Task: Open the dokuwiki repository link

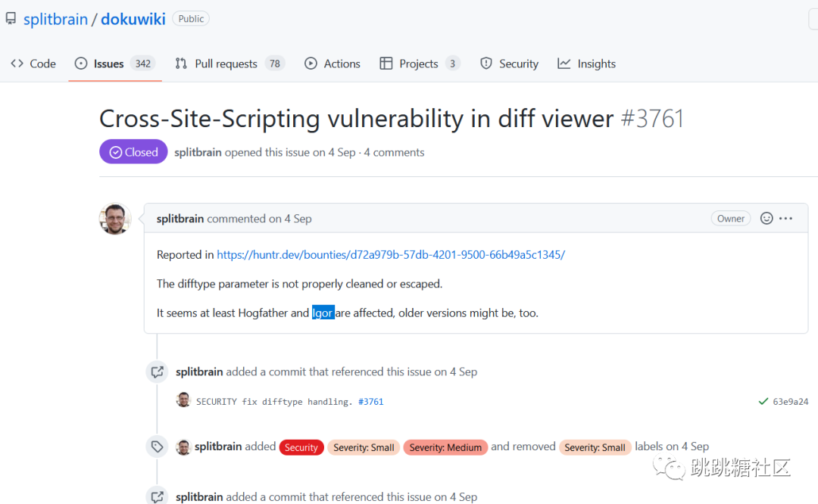Action: 133,19
